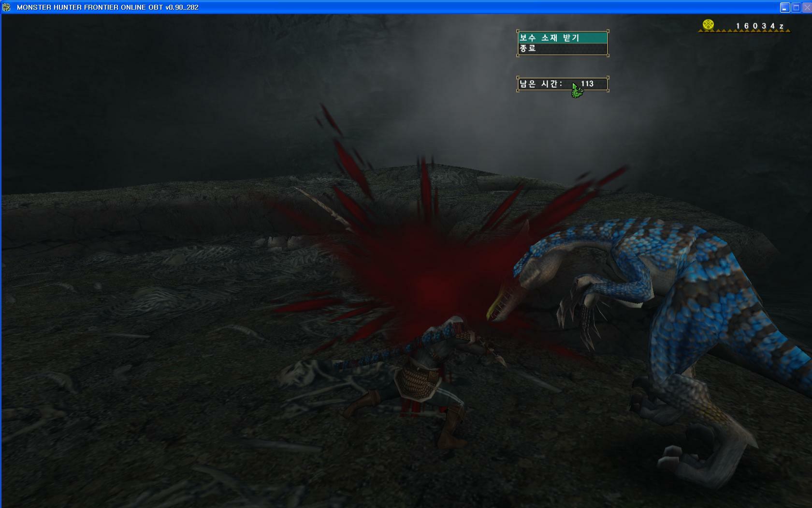The image size is (812, 508).
Task: Click the Monster Hunter Frontier title bar text
Action: coord(107,7)
